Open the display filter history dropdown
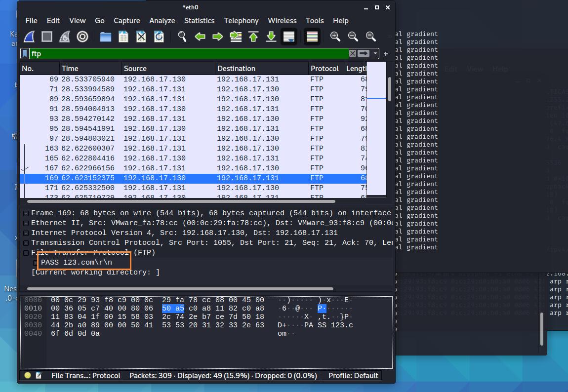568x392 pixels. click(376, 53)
